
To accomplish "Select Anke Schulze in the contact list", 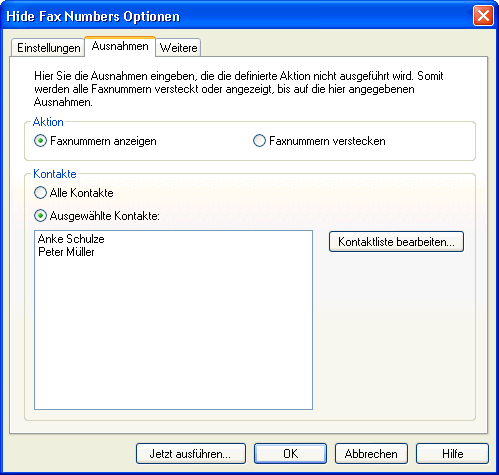I will pos(71,239).
